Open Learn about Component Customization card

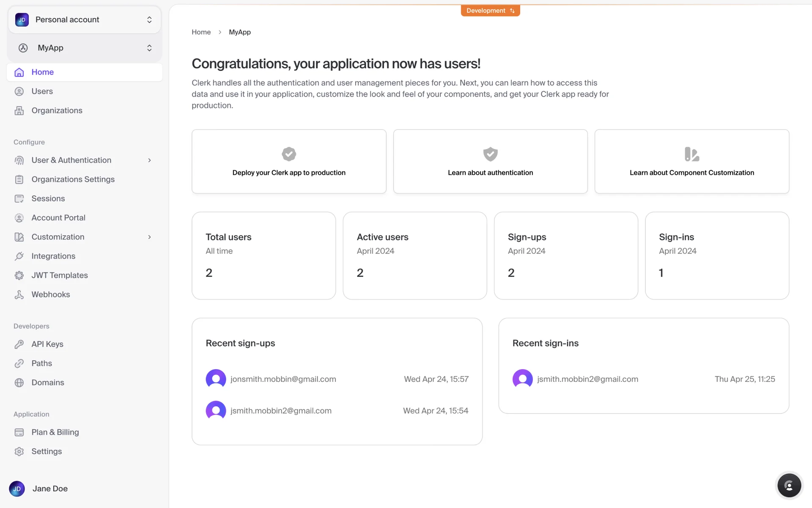(x=691, y=162)
